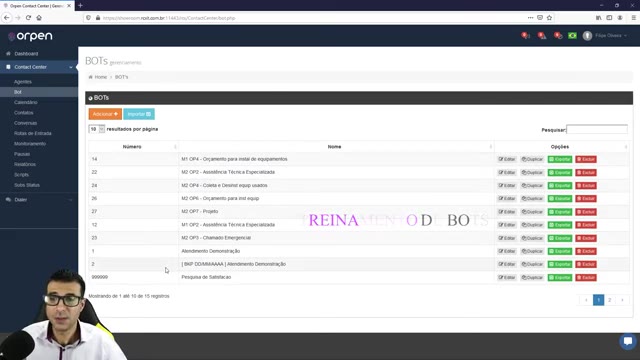The image size is (640, 360).
Task: Select pagination page 1
Action: click(598, 300)
